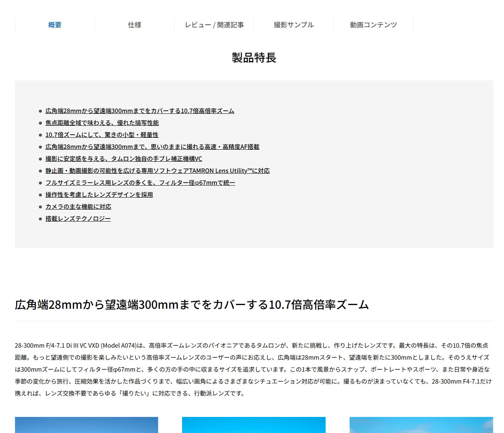504x433 pixels.
Task: Click the 10.7倍高倍率ズーム section heading
Action: pos(192,305)
